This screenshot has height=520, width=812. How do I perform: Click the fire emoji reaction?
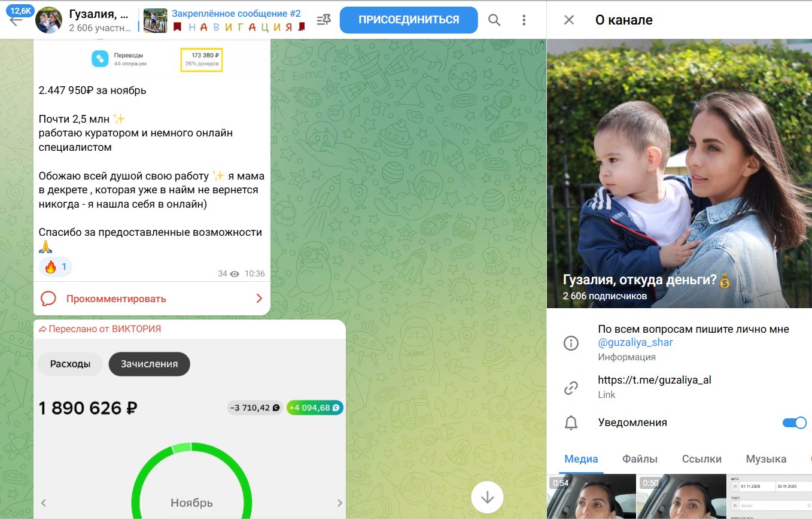point(56,267)
